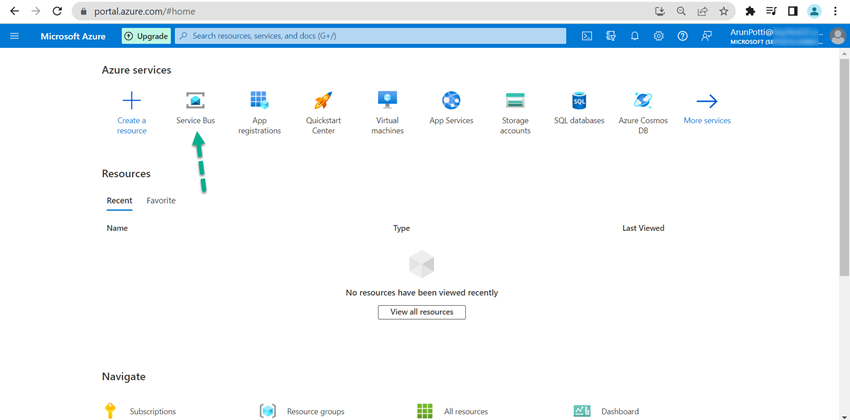Click the browser Back arrow
The image size is (850, 420).
(x=15, y=11)
